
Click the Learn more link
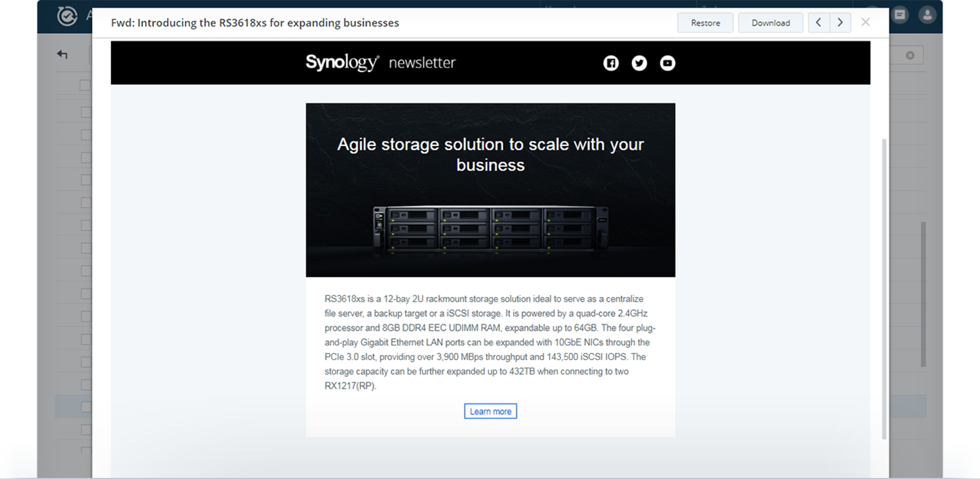pyautogui.click(x=490, y=411)
